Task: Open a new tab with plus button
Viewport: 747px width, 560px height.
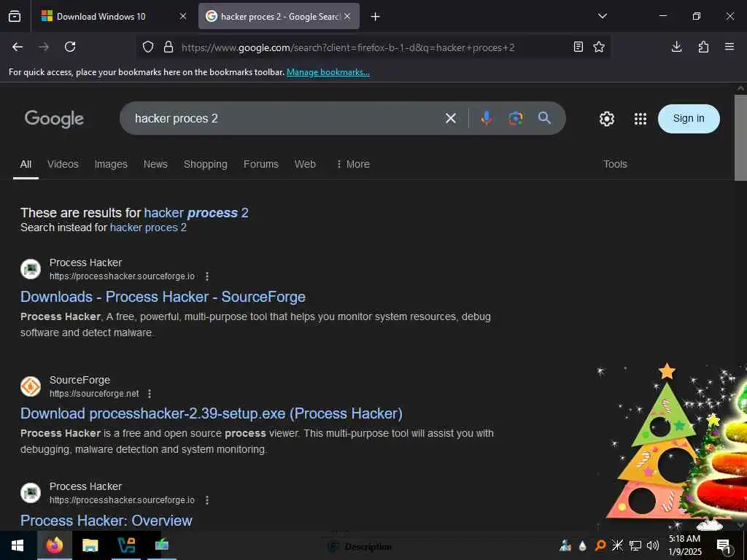Action: [x=376, y=17]
